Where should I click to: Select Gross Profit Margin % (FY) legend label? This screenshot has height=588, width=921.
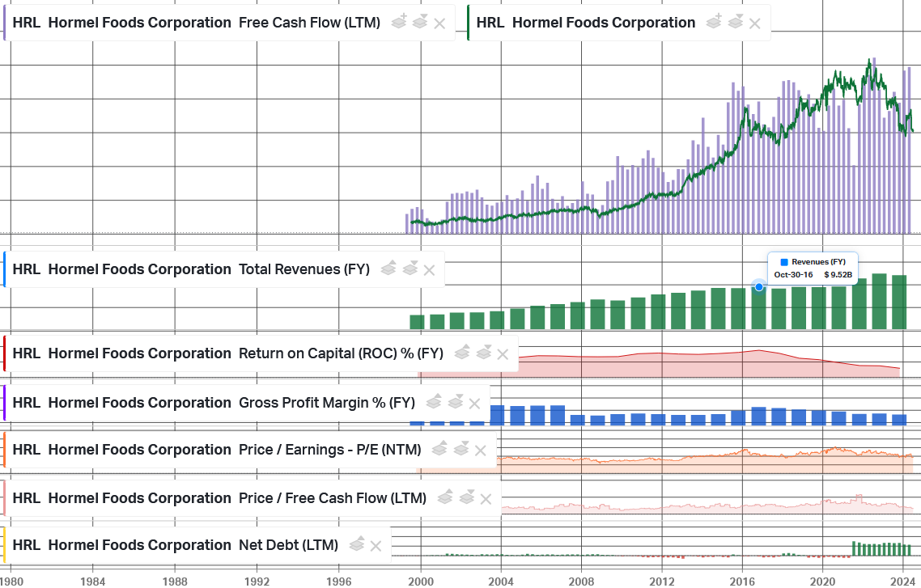214,403
